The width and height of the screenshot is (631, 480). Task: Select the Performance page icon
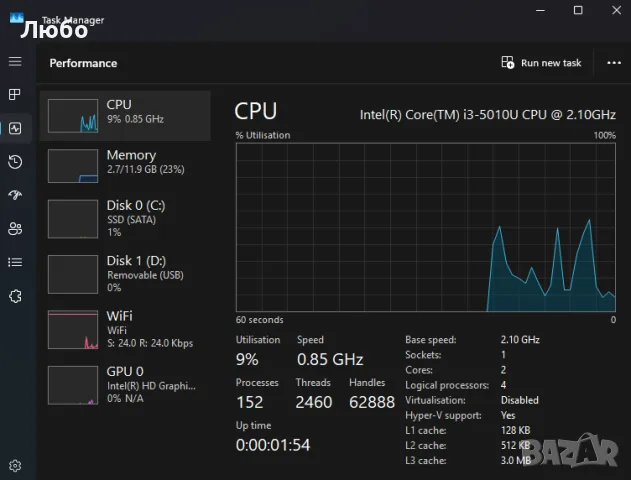click(15, 128)
